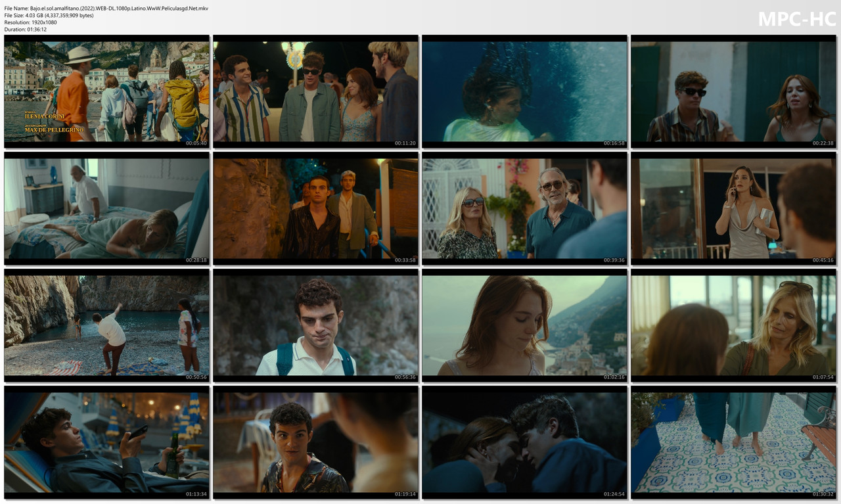Select the night alley frame at 00:33:58
Viewport: 841px width, 504px height.
pos(315,208)
